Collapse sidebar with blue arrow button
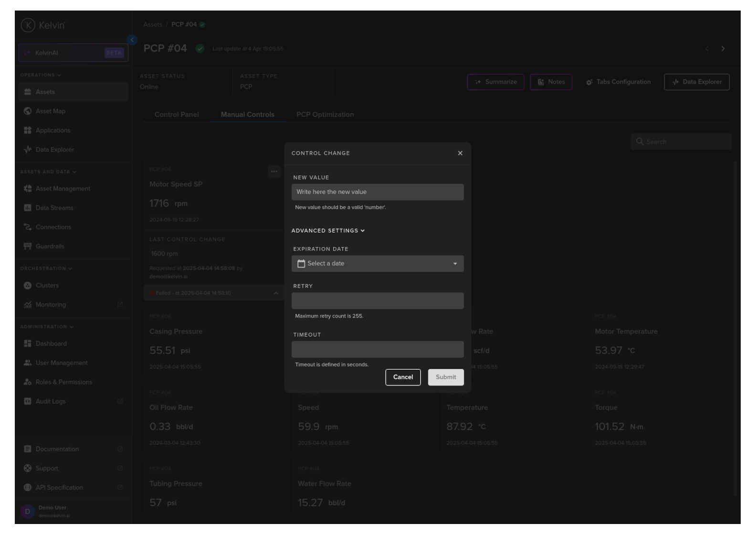This screenshot has width=756, height=535. coord(132,40)
